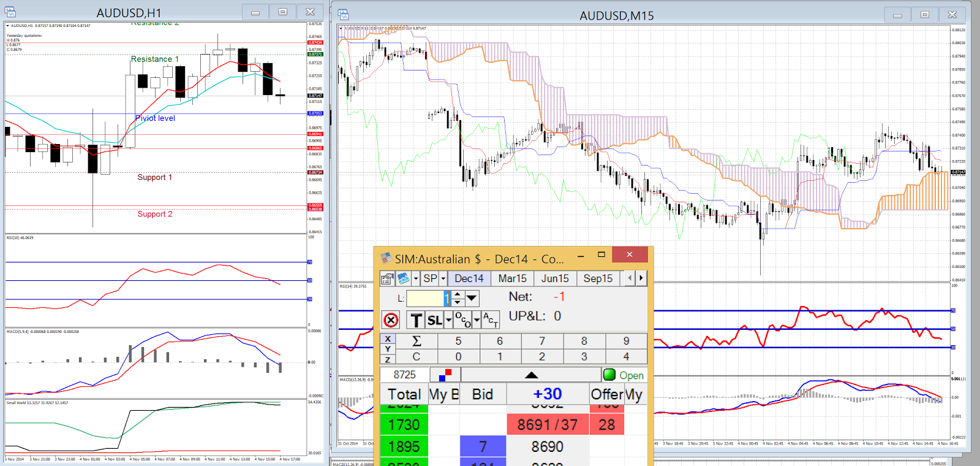
Task: Minimize the AUDUSD,H1 chart window
Action: (255, 12)
